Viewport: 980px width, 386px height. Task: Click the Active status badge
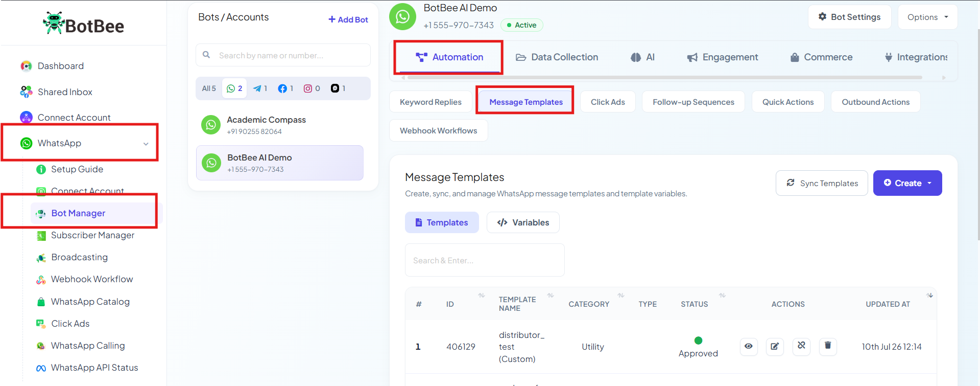521,25
